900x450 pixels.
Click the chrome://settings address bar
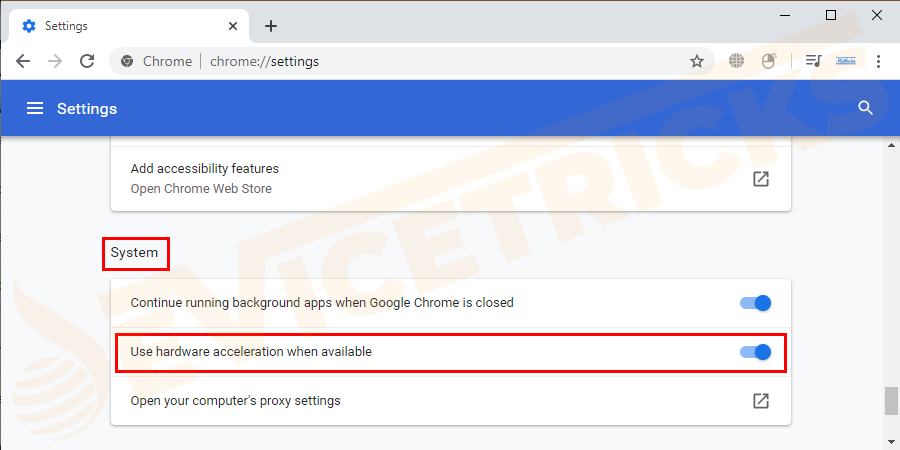pos(400,61)
